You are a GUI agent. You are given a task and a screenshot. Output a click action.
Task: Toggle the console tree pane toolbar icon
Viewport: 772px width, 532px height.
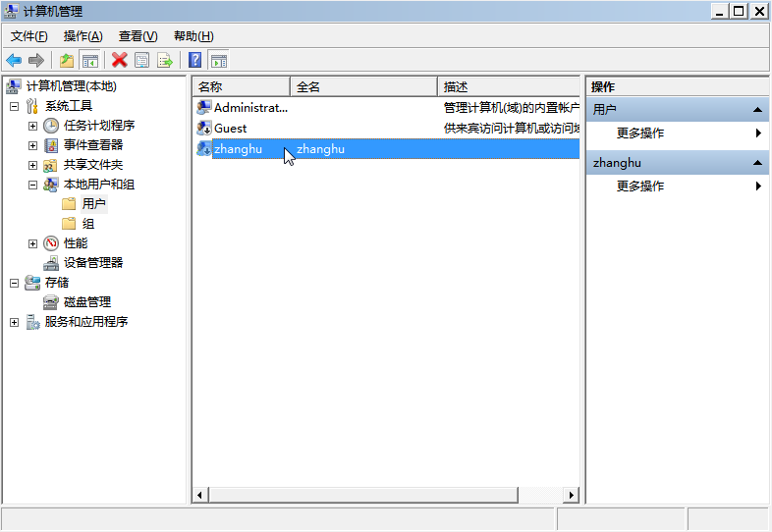click(89, 60)
